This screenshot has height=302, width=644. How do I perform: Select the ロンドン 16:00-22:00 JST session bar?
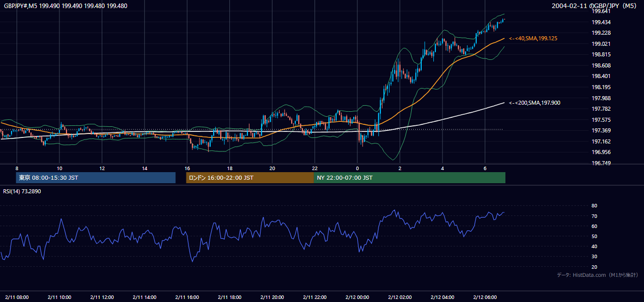click(250, 178)
